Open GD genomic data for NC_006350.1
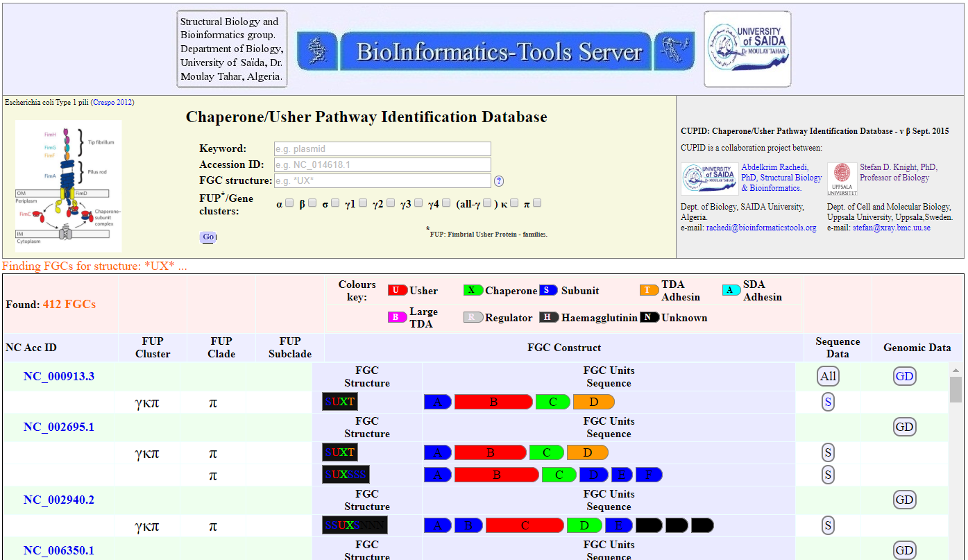The width and height of the screenshot is (968, 560). (904, 550)
